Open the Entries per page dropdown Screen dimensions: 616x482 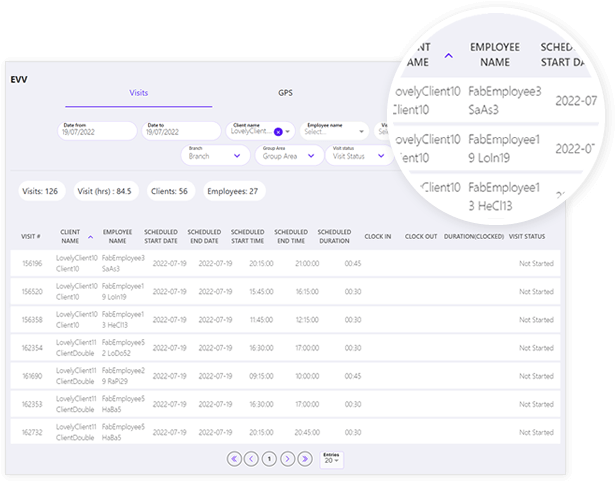(331, 459)
